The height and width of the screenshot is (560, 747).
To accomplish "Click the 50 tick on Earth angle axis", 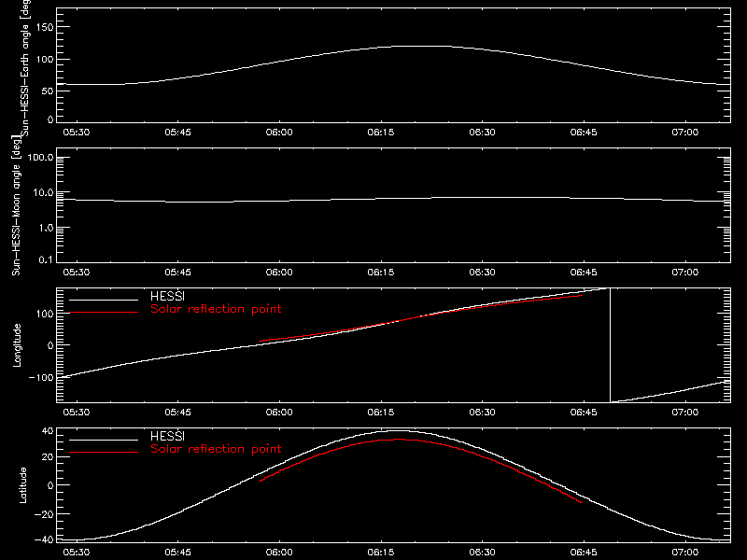I will (48, 91).
